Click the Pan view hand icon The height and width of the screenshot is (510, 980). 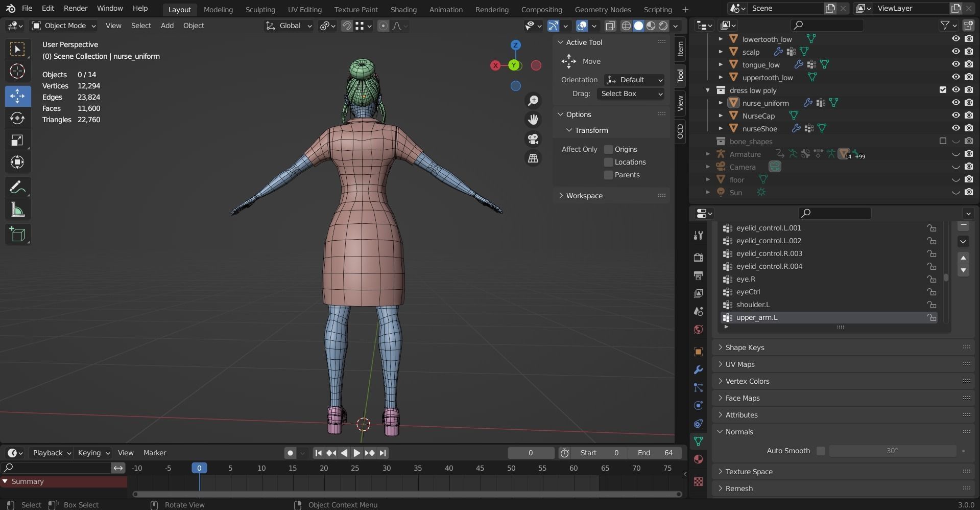[x=533, y=120]
